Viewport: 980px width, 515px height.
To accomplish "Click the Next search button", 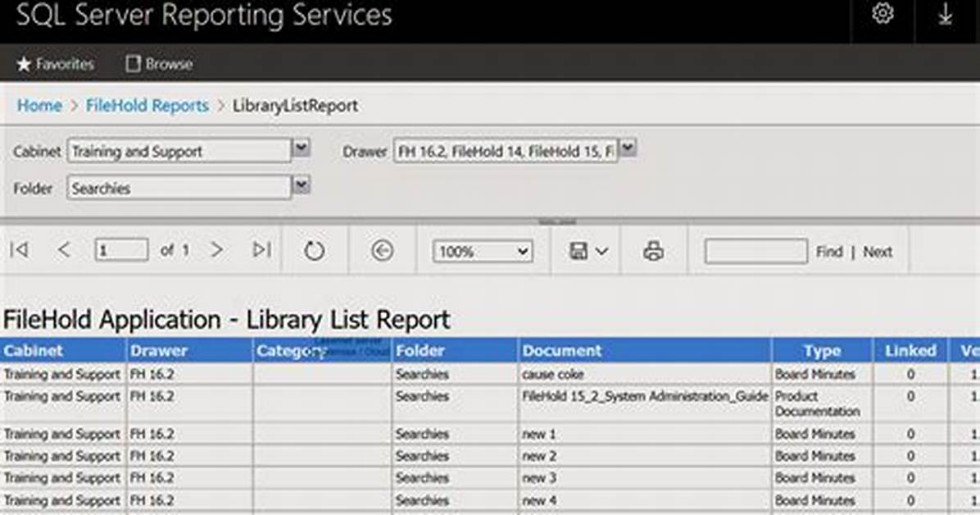I will [878, 252].
